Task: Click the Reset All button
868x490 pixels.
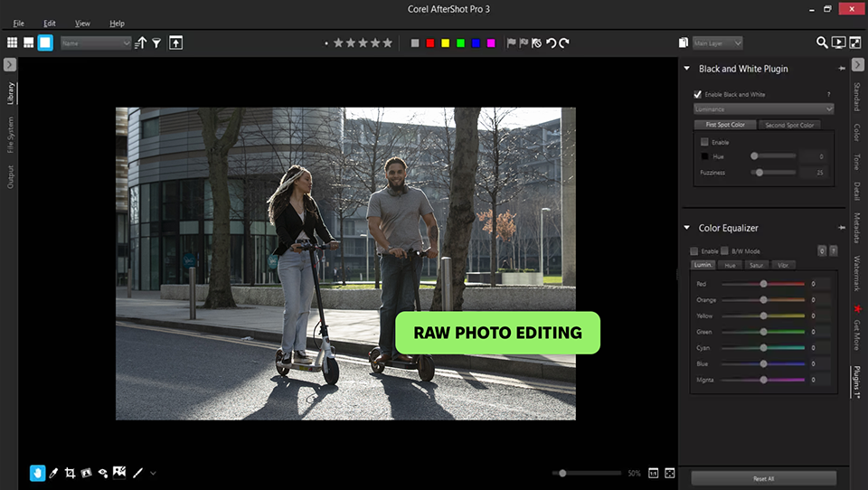Action: click(763, 478)
